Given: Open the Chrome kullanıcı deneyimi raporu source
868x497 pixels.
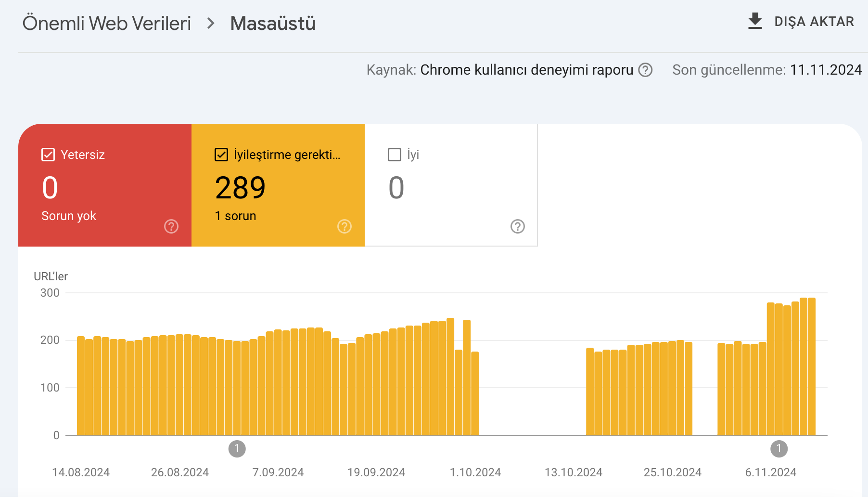Looking at the screenshot, I should (x=527, y=70).
